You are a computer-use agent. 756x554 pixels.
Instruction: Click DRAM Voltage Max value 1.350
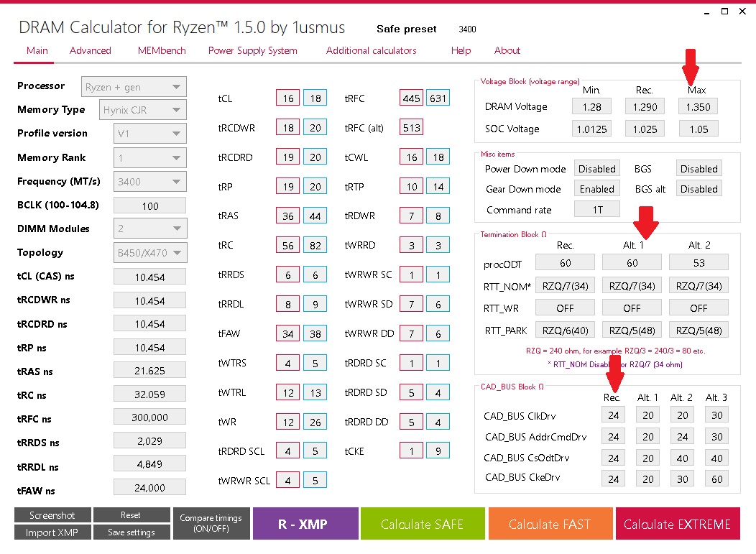tap(698, 106)
